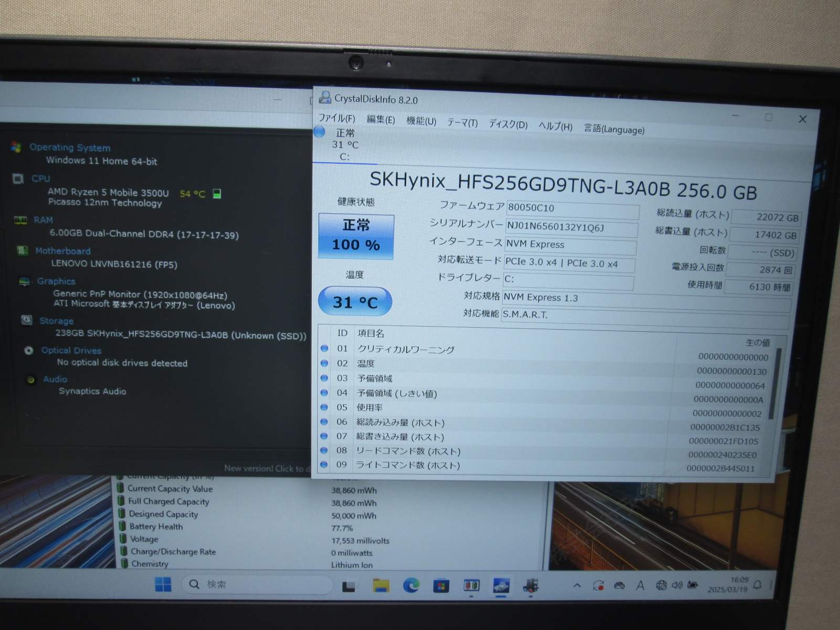Open Microsoft Store from the taskbar
This screenshot has width=840, height=630.
[x=441, y=585]
